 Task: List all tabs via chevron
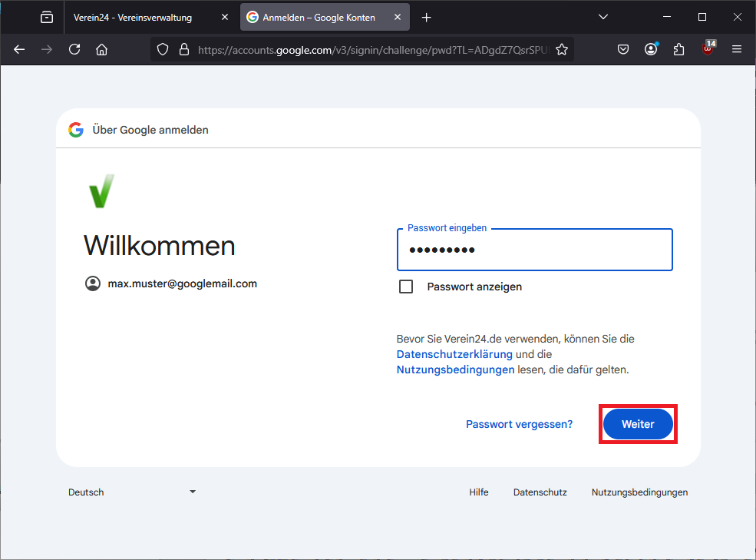(603, 17)
